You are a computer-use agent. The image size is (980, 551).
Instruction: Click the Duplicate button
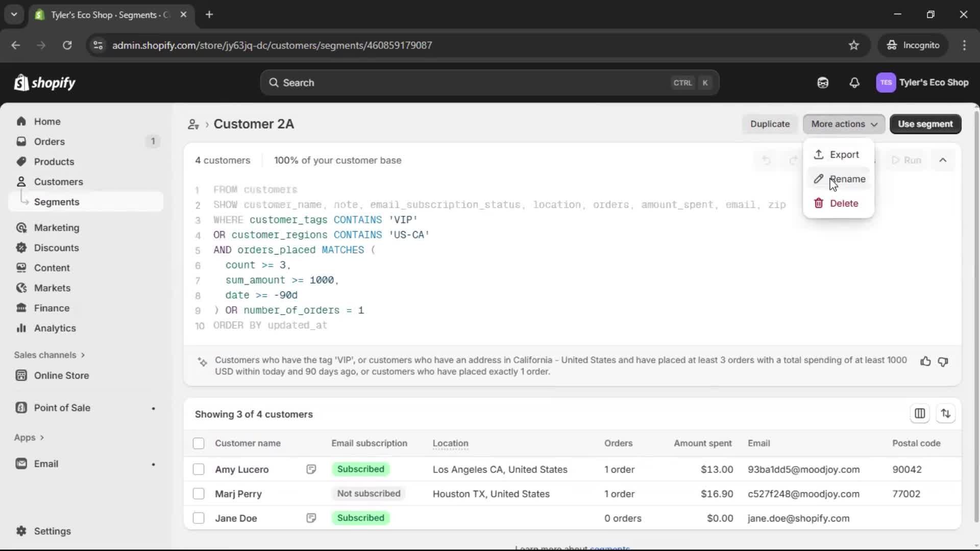coord(770,124)
